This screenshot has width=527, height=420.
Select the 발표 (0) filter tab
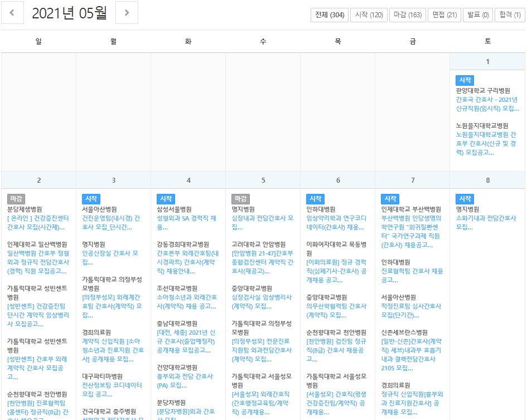point(478,15)
